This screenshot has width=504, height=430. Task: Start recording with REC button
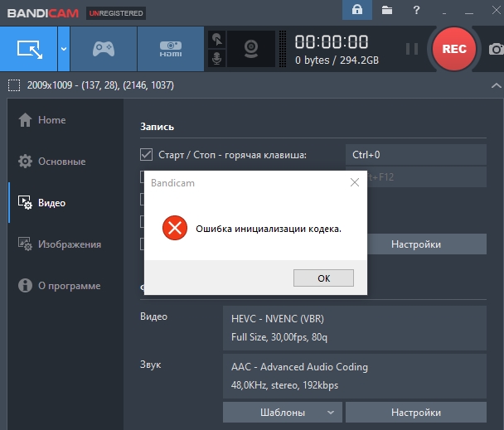pyautogui.click(x=454, y=49)
